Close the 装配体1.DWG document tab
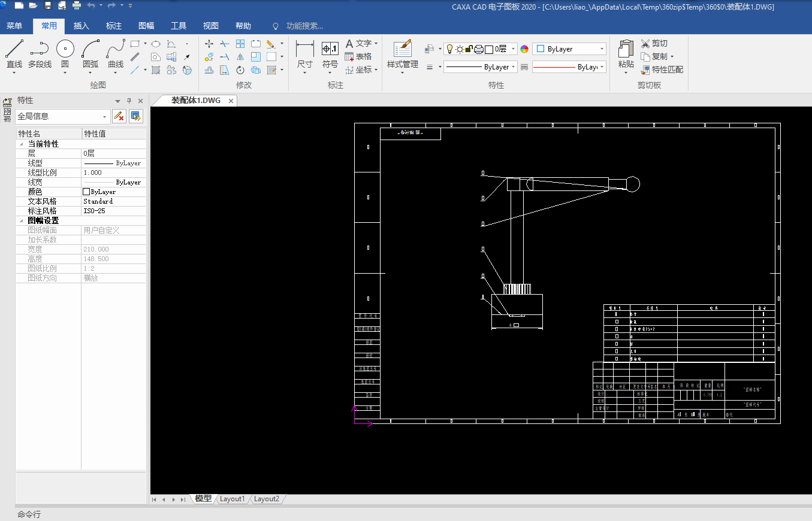812x521 pixels. coord(231,101)
